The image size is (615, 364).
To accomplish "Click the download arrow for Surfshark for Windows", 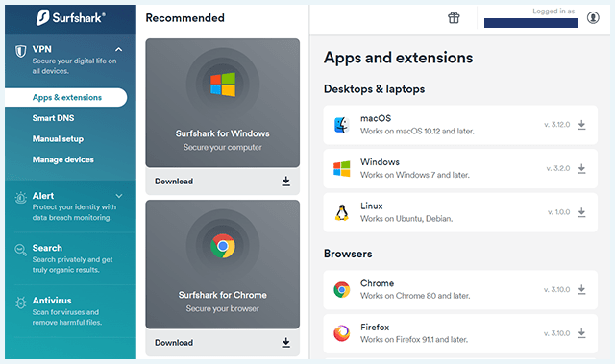I will click(286, 181).
